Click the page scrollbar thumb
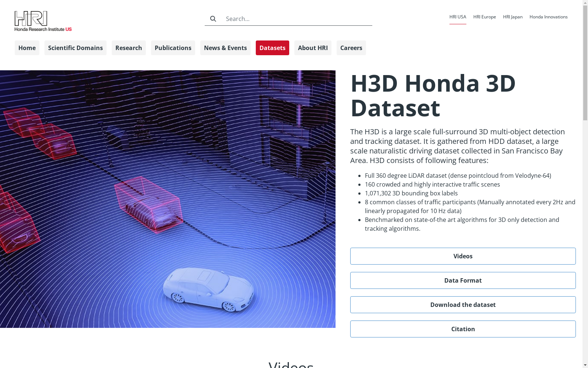This screenshot has width=588, height=368. click(585, 63)
